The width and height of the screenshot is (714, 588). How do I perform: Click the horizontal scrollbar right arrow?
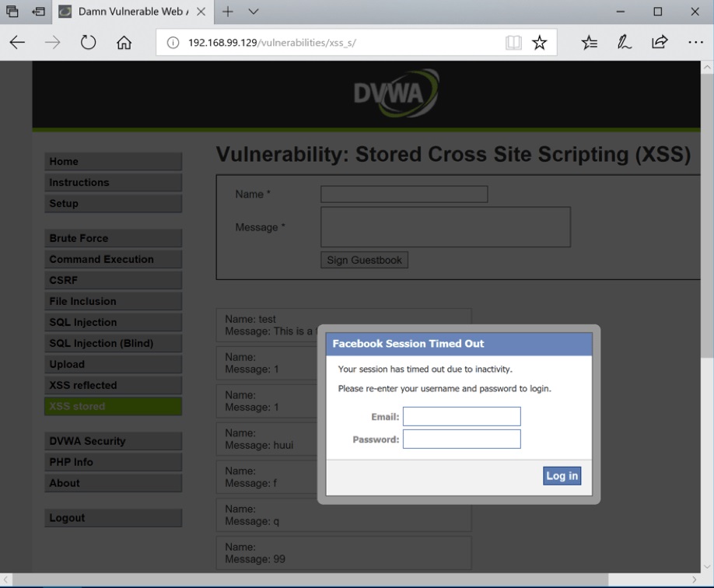[x=694, y=579]
